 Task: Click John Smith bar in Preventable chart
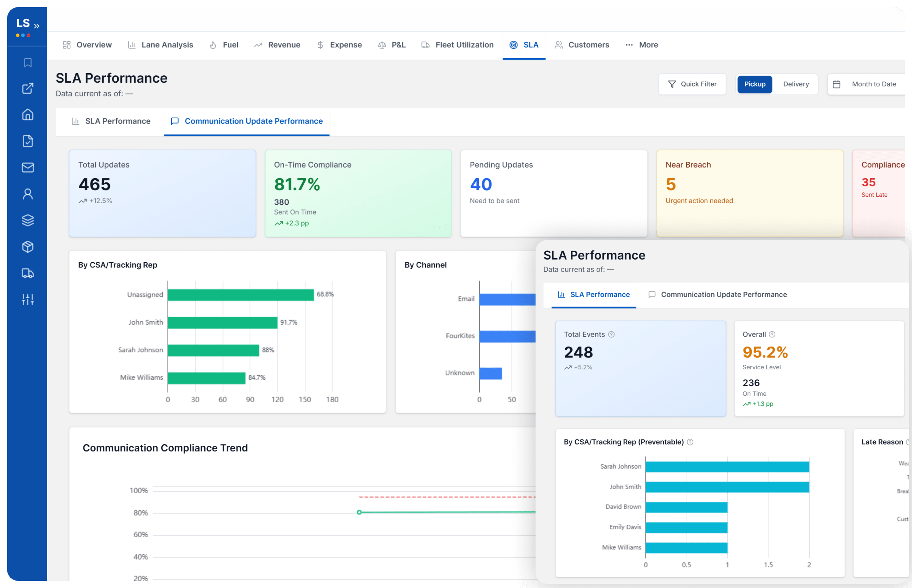[728, 487]
